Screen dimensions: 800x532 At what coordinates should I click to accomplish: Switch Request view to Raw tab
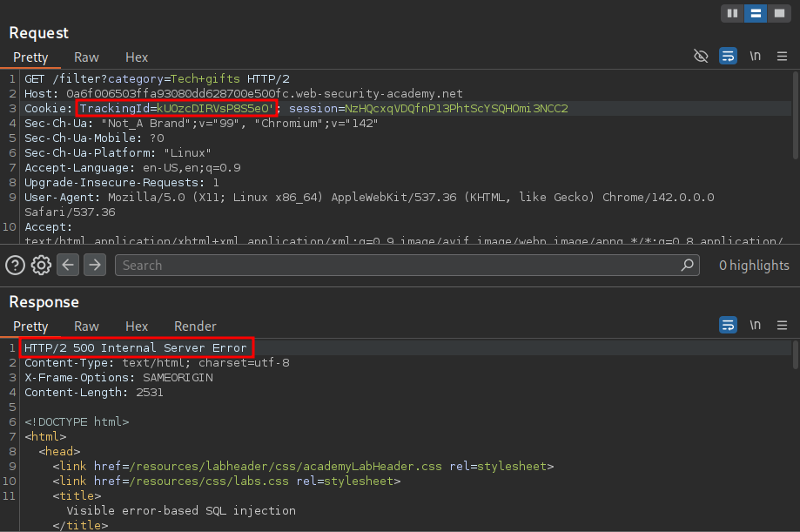86,57
